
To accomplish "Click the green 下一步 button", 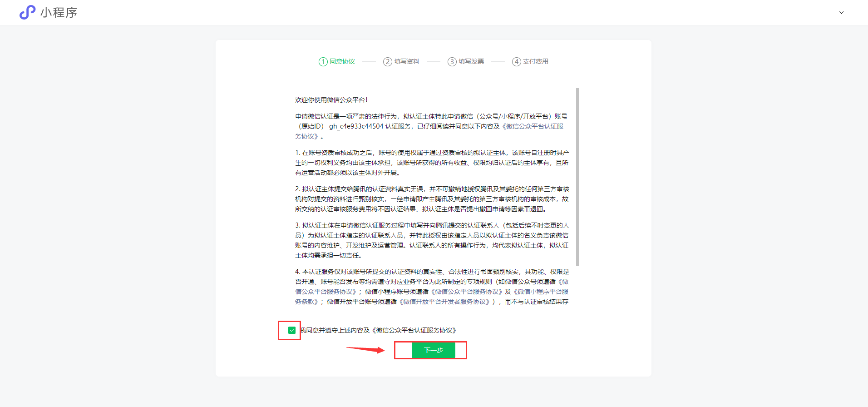I will pos(434,350).
